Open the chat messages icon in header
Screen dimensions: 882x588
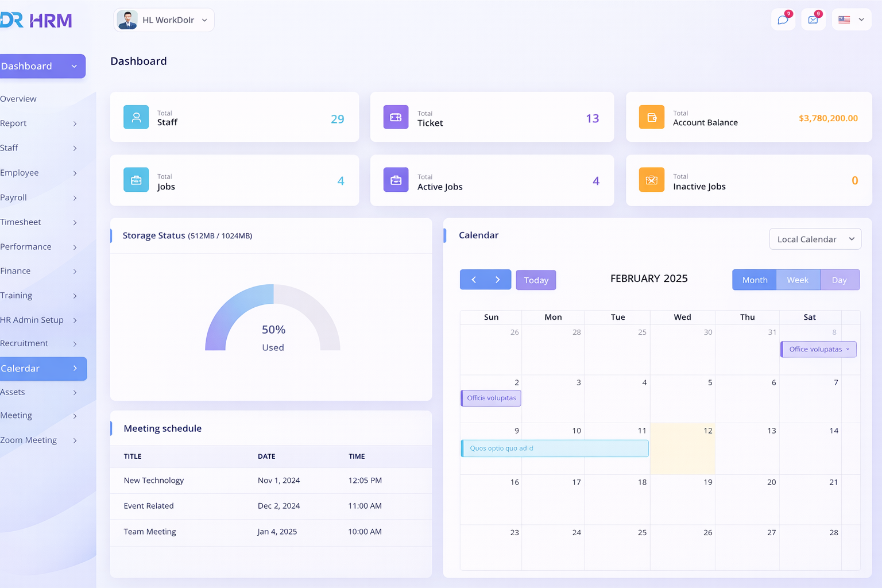click(x=783, y=20)
